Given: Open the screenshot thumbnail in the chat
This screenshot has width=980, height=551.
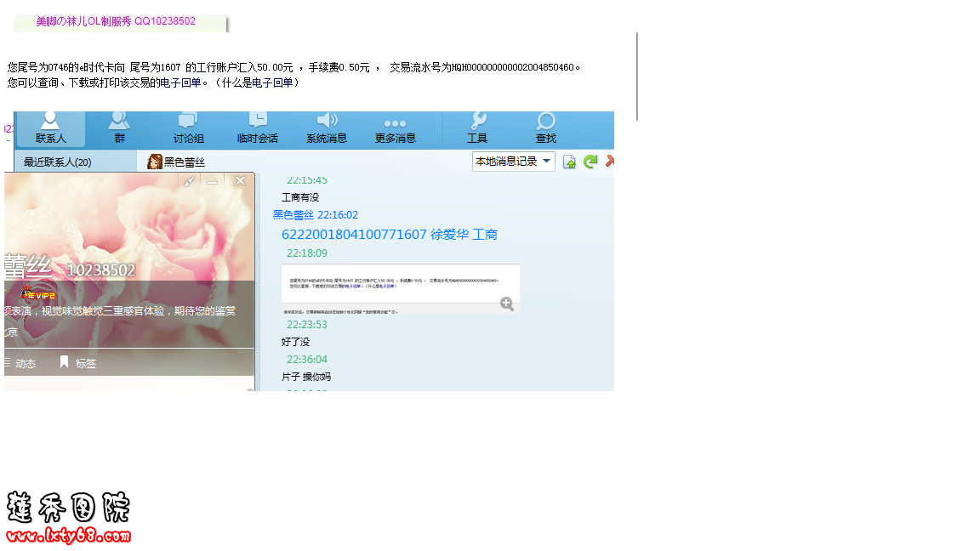Looking at the screenshot, I should click(401, 289).
